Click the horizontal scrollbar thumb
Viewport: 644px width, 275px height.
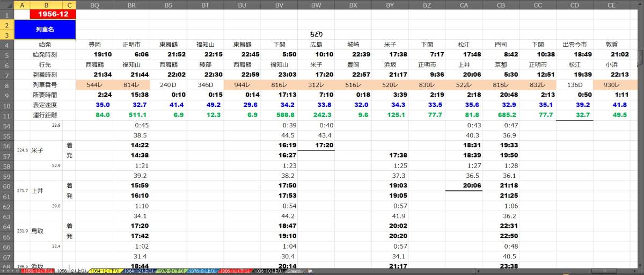coord(604,271)
